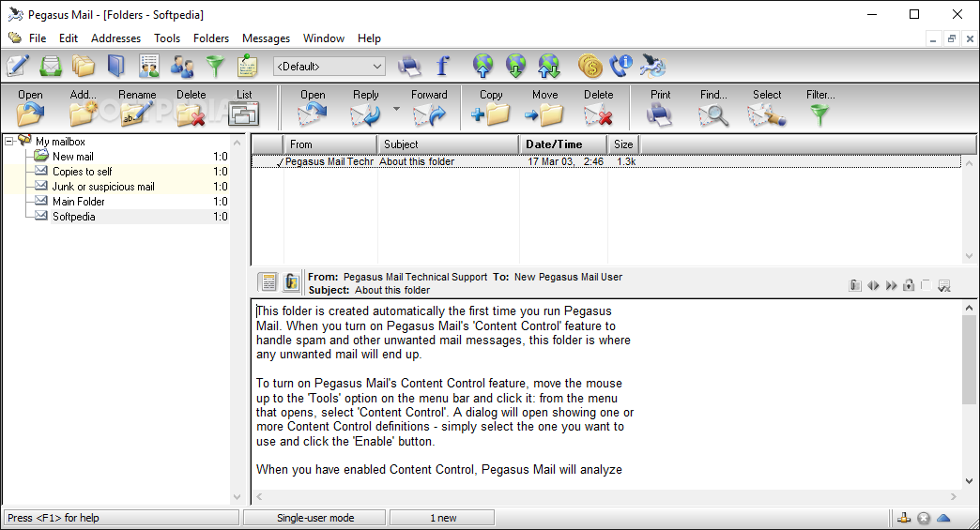Open the Help menu
Image resolution: width=980 pixels, height=530 pixels.
[369, 38]
